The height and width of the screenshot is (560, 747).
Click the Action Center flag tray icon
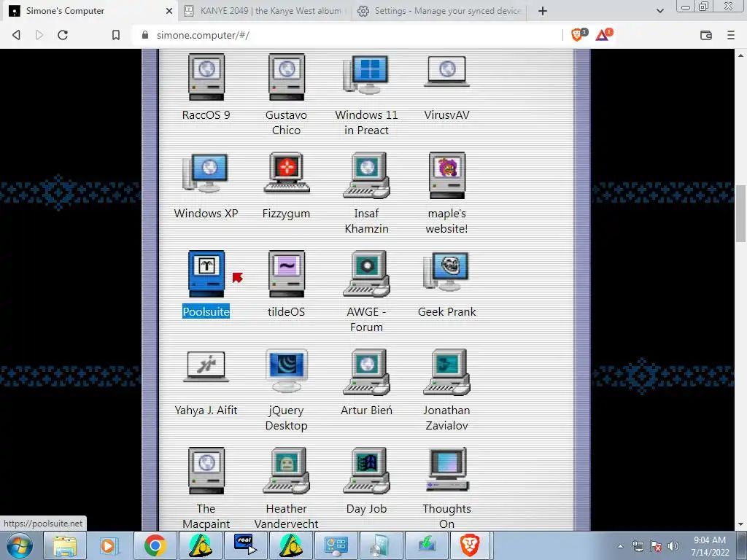tap(656, 546)
